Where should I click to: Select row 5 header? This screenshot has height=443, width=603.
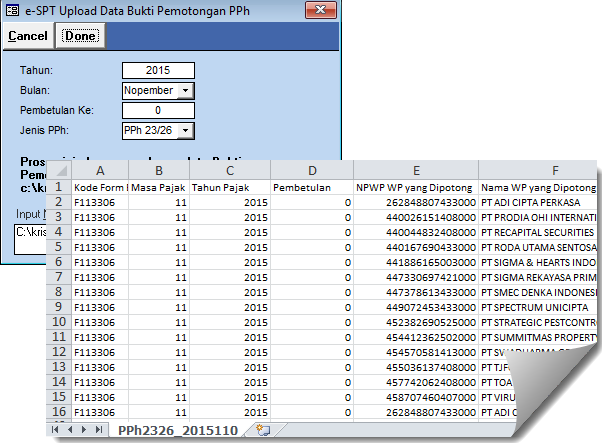pyautogui.click(x=59, y=247)
